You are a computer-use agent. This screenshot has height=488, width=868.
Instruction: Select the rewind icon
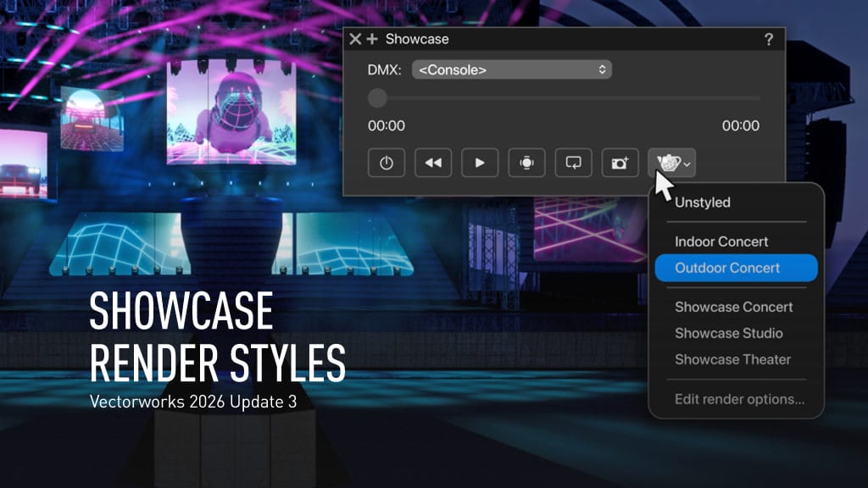point(433,163)
